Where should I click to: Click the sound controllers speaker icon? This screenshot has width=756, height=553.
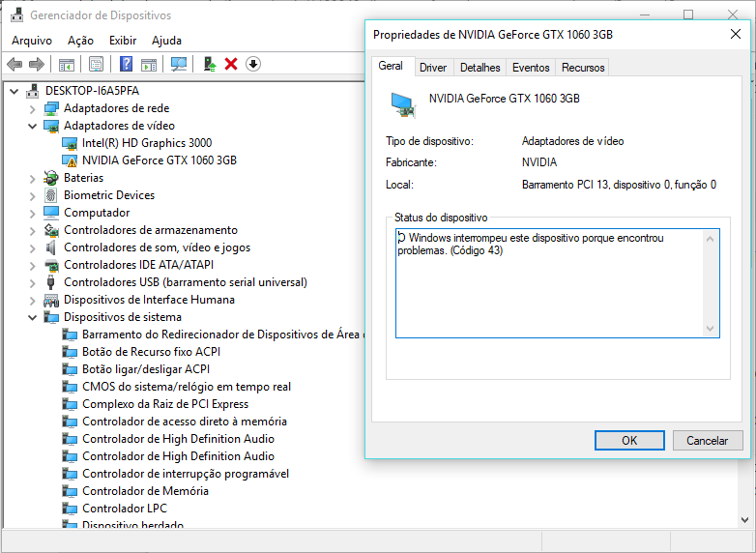[x=51, y=247]
